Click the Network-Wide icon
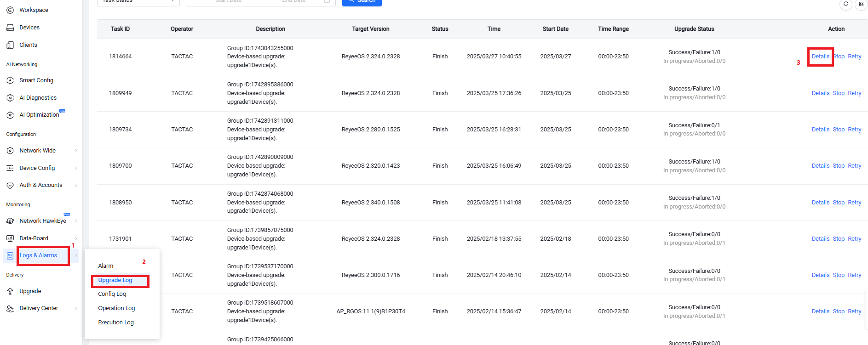868x345 pixels. (x=10, y=151)
